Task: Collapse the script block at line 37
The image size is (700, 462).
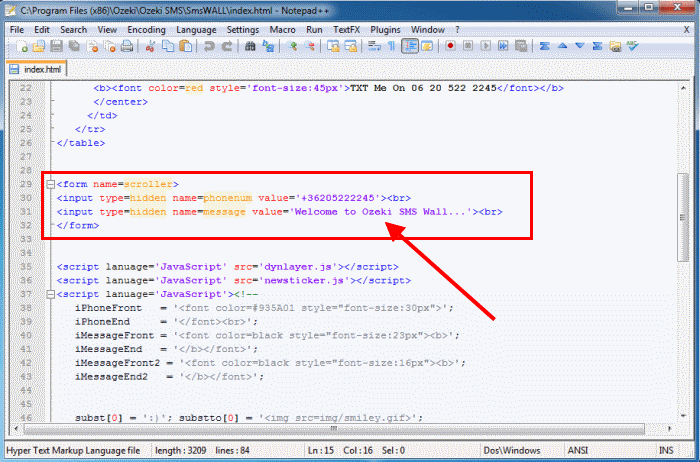Action: click(50, 294)
